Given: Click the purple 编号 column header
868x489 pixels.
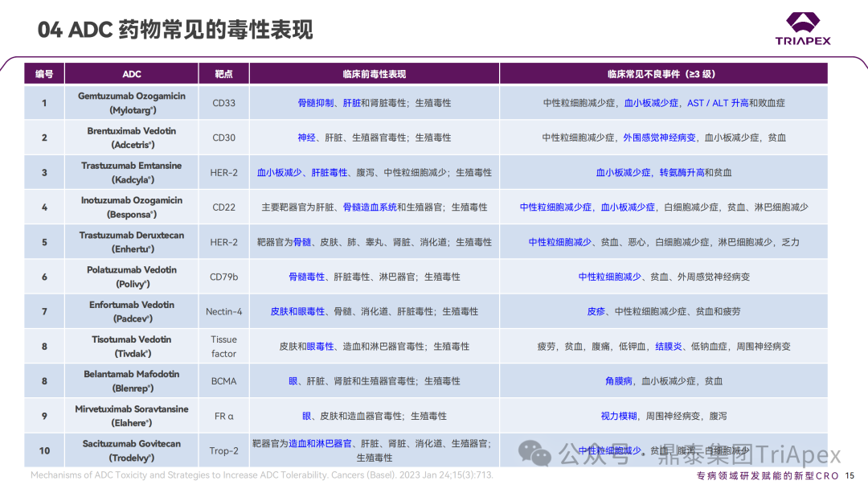Looking at the screenshot, I should (43, 73).
